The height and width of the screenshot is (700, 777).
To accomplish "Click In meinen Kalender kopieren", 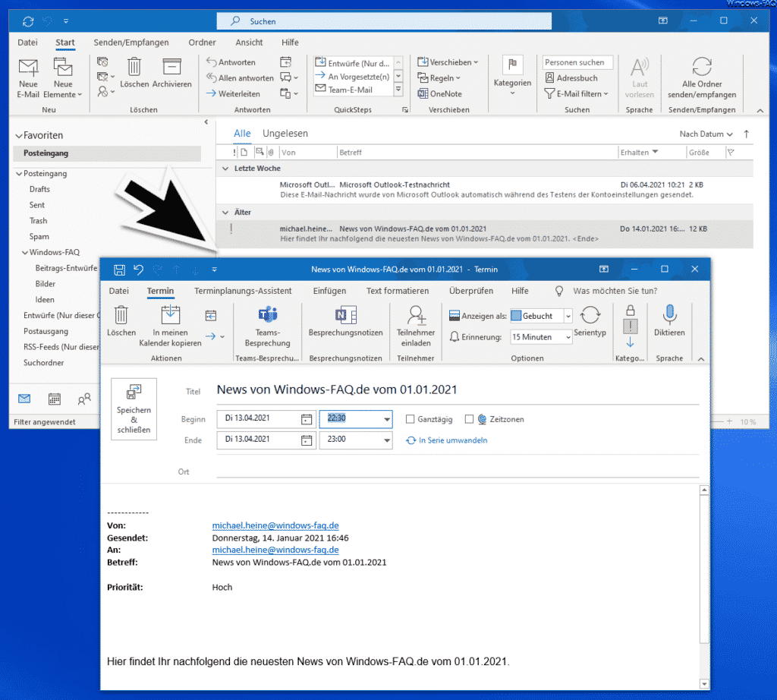I will click(x=170, y=326).
